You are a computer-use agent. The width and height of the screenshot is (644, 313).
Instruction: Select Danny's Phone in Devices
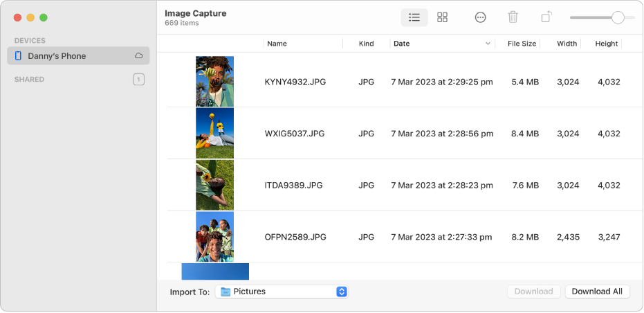[x=57, y=56]
